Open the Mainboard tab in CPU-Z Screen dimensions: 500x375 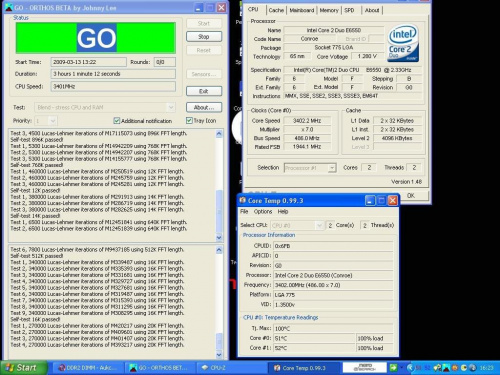[x=302, y=10]
